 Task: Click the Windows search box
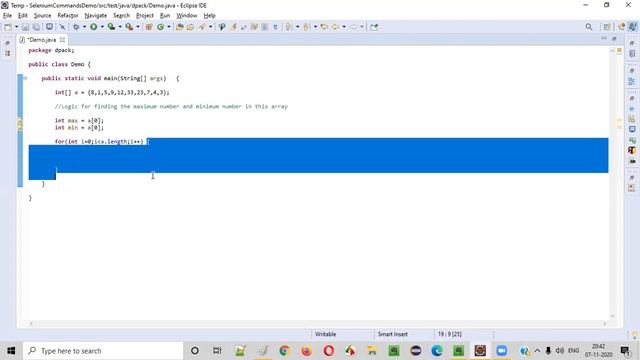tap(103, 351)
